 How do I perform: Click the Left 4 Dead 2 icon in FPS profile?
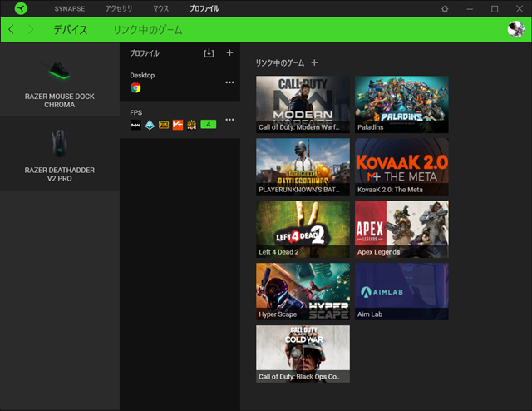tap(192, 125)
